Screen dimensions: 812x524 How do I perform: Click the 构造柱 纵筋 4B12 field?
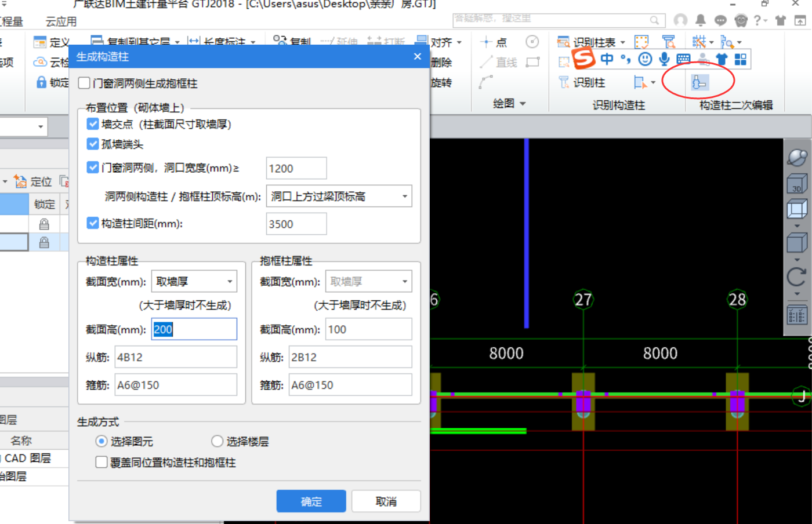point(176,356)
